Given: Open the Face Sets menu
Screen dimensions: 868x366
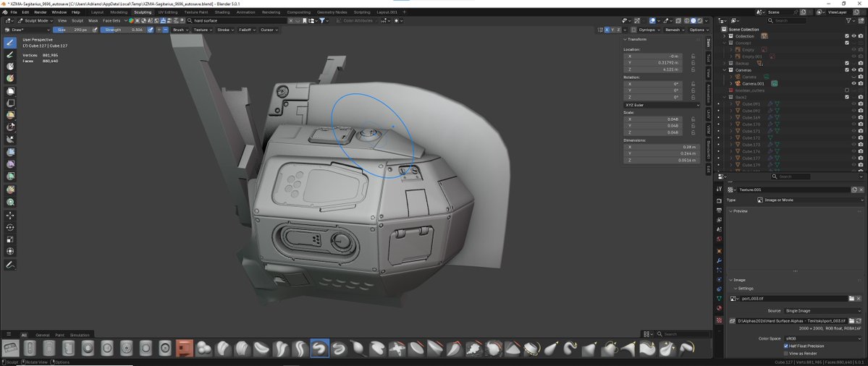Looking at the screenshot, I should pos(111,20).
